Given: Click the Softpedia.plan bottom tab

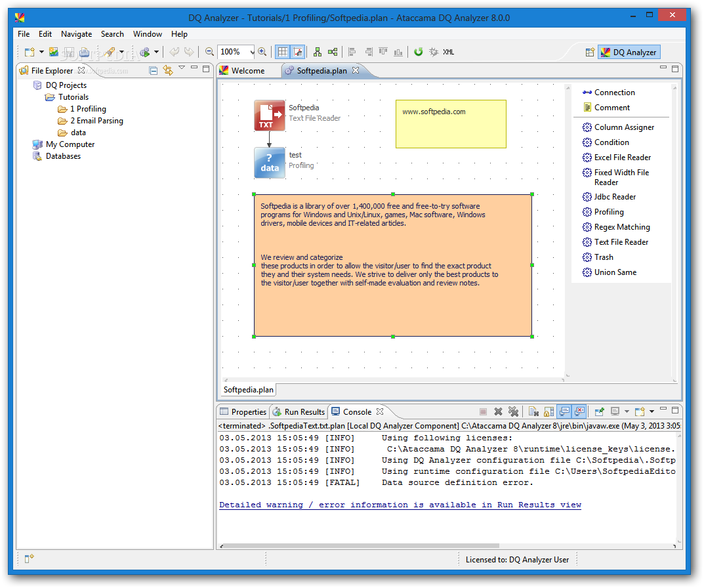Looking at the screenshot, I should point(248,390).
